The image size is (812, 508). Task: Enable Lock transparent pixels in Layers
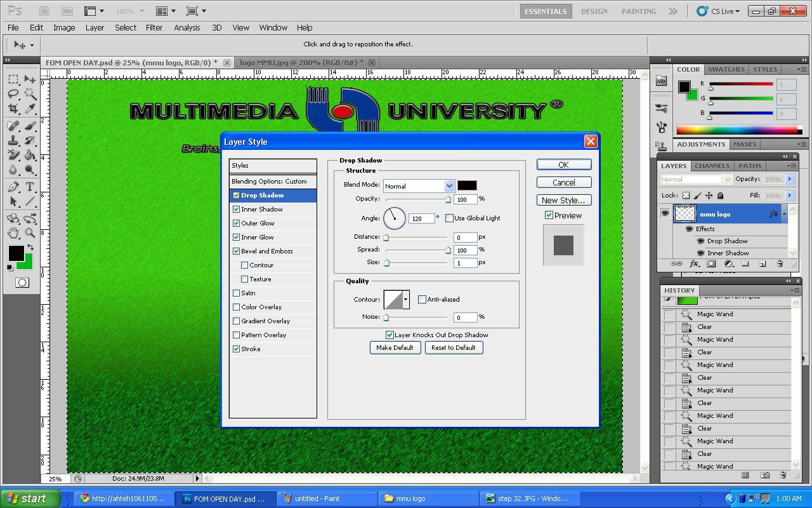click(x=686, y=196)
